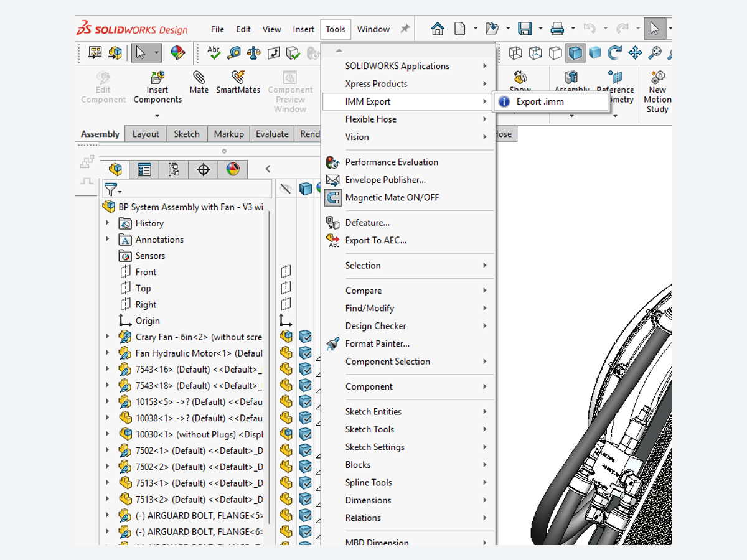Click the Mate paperclip icon
Image resolution: width=747 pixels, height=560 pixels.
pos(199,77)
